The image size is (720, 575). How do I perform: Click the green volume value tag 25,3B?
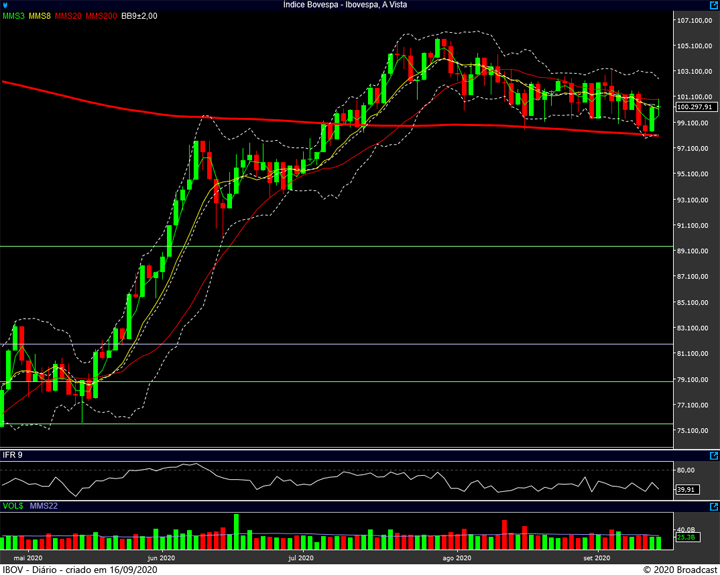click(x=687, y=538)
